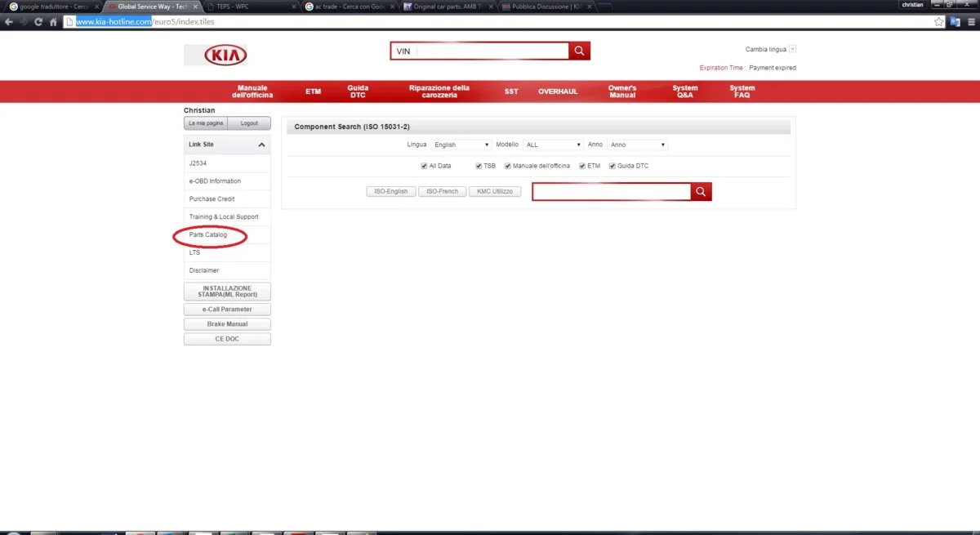The image size is (980, 535).
Task: Click the translate extension icon in the toolbar
Action: click(955, 21)
